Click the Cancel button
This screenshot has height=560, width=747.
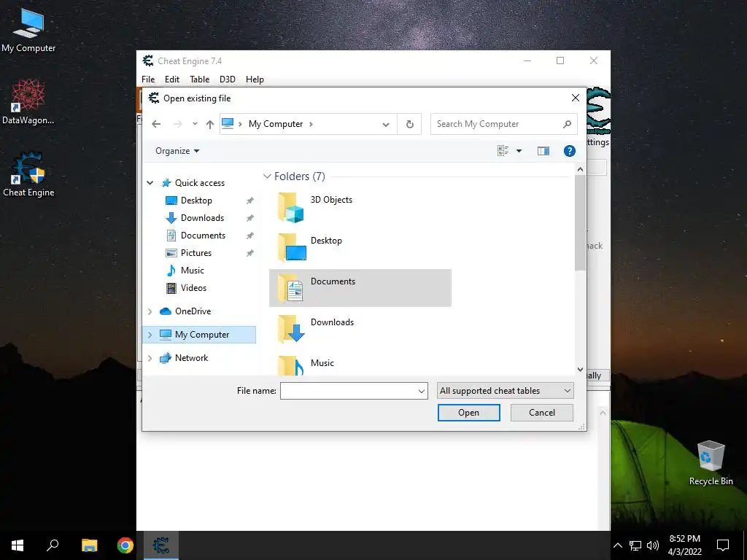coord(542,413)
